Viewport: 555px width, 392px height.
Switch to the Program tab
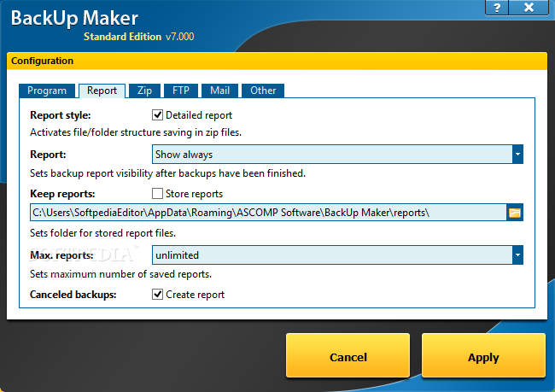pyautogui.click(x=47, y=91)
